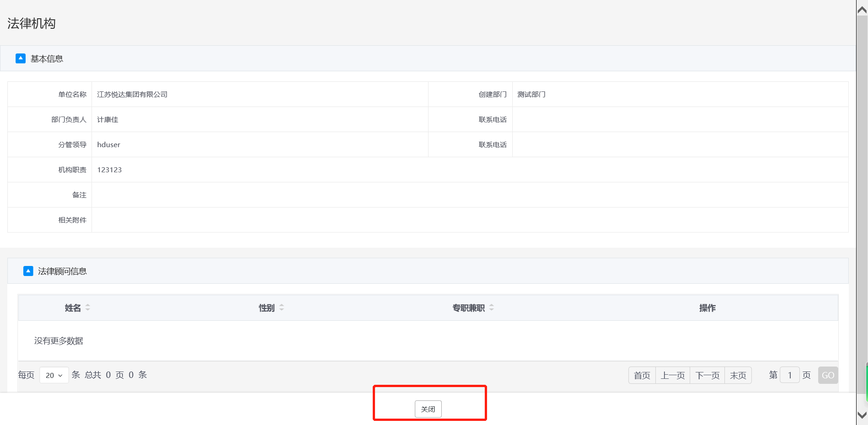
Task: Click the scrollbar down arrow
Action: point(862,415)
